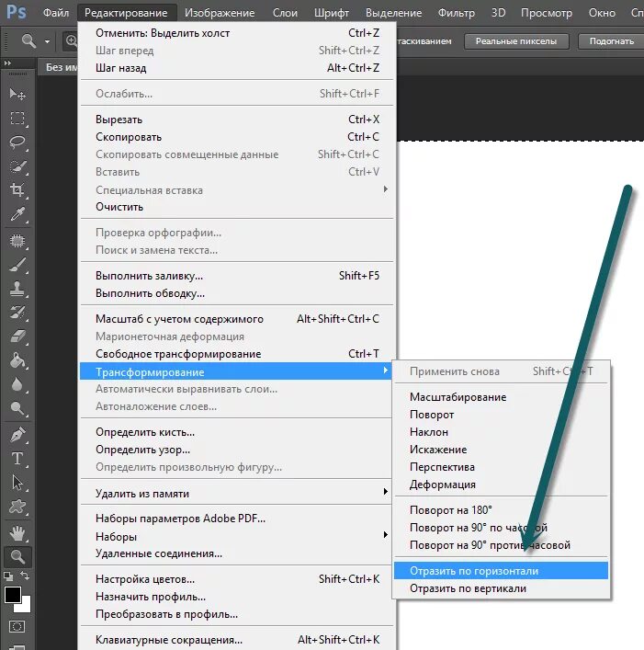
Task: Open the Файл menu
Action: (56, 13)
